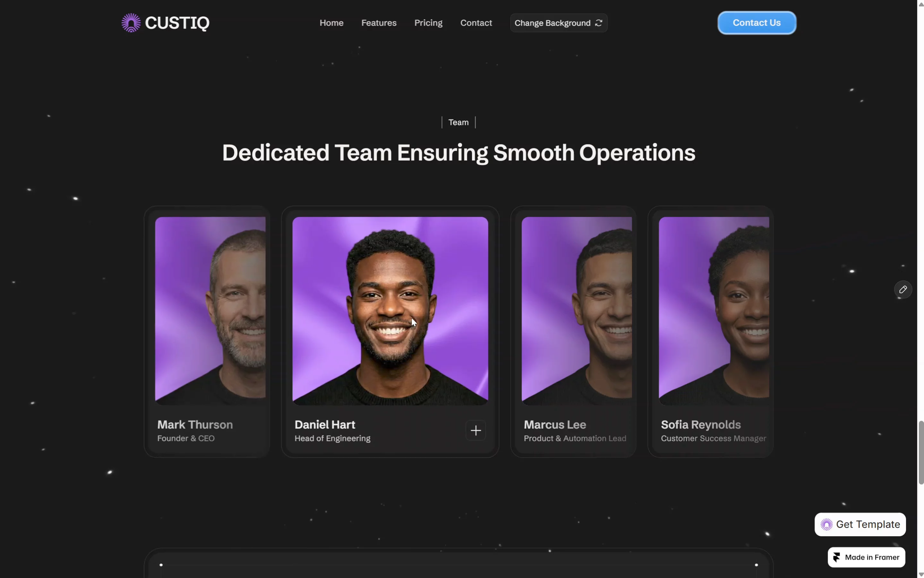Open the Pricing nav link

pyautogui.click(x=428, y=23)
